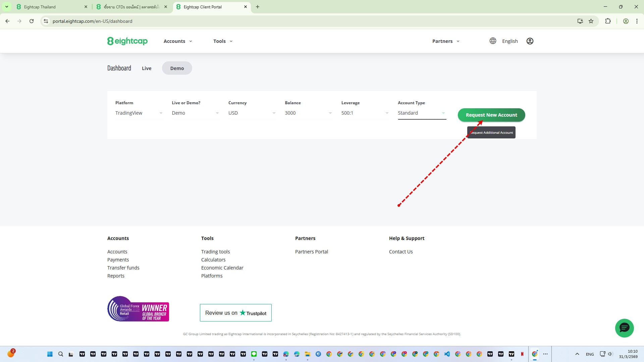The image size is (644, 362).
Task: Open Economic Calendar footer link
Action: pos(222,268)
